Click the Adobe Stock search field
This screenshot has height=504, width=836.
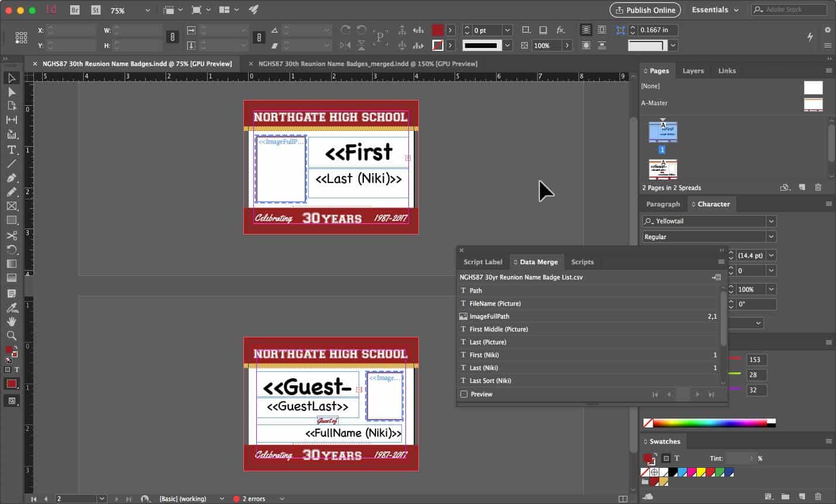click(789, 10)
